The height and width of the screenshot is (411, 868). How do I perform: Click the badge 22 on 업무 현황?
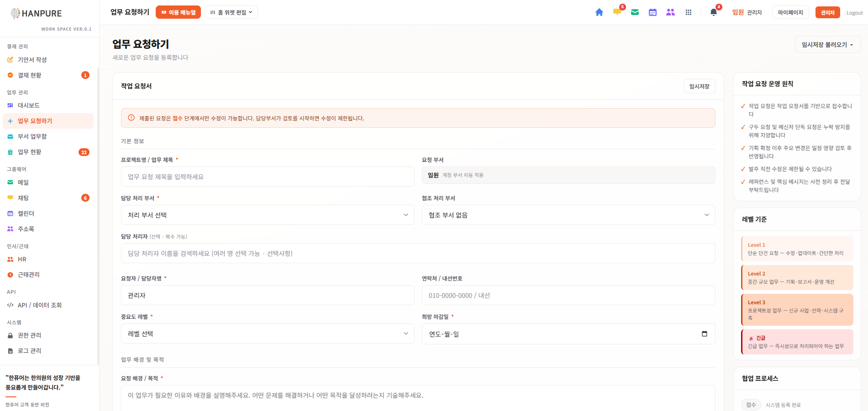(84, 152)
